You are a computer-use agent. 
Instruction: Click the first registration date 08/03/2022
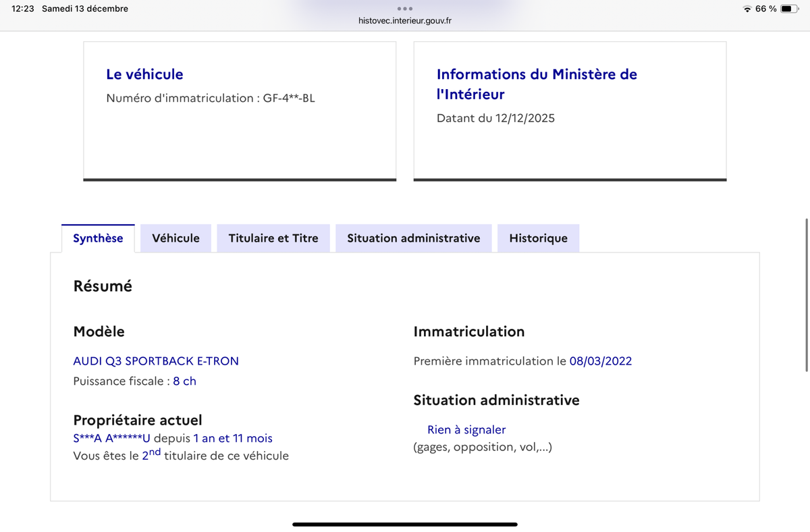coord(600,361)
